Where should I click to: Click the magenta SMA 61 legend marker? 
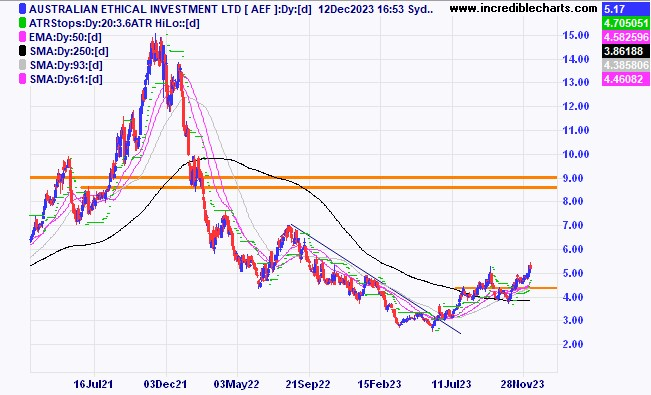[x=22, y=79]
